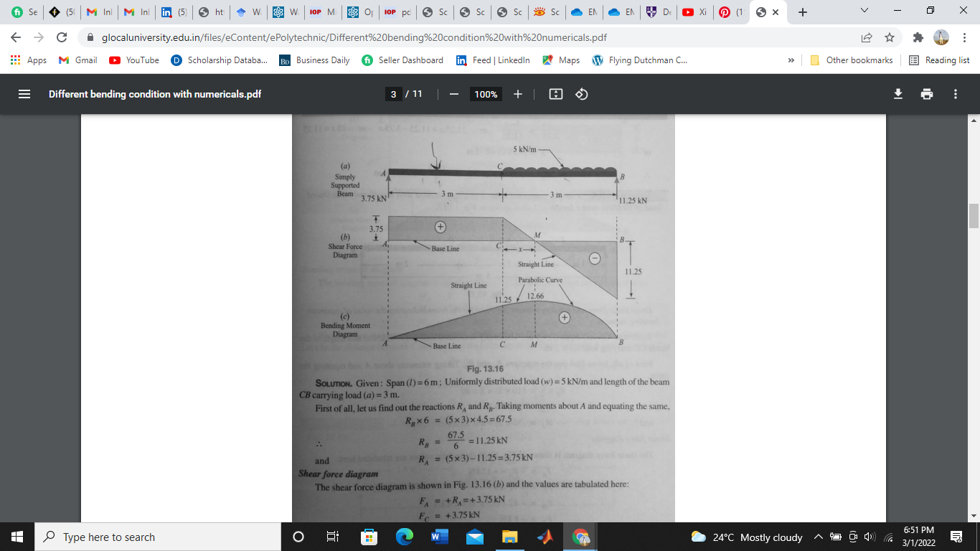Open the Scholarship Database bookmark
The height and width of the screenshot is (551, 980).
[x=220, y=60]
